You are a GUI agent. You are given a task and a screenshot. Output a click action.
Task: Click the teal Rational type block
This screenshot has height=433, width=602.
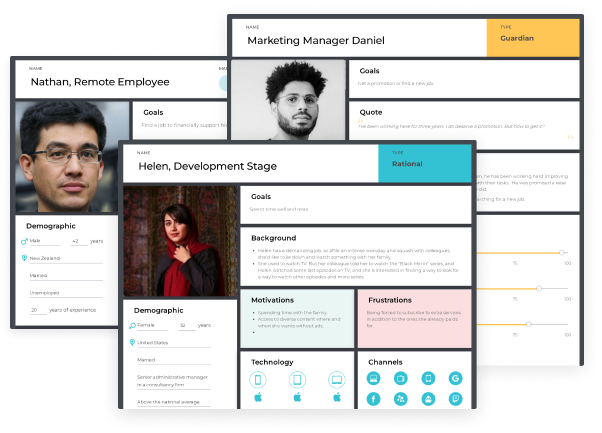(x=424, y=164)
